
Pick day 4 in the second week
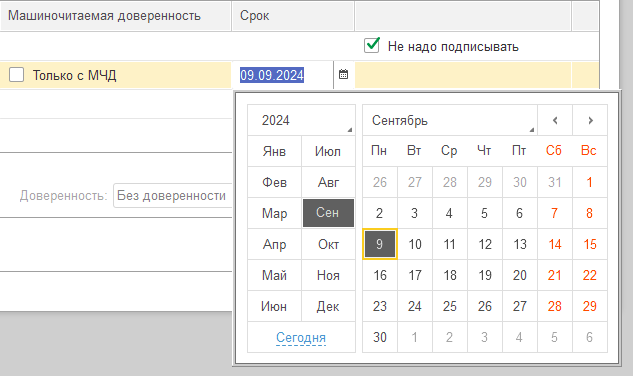coord(450,213)
